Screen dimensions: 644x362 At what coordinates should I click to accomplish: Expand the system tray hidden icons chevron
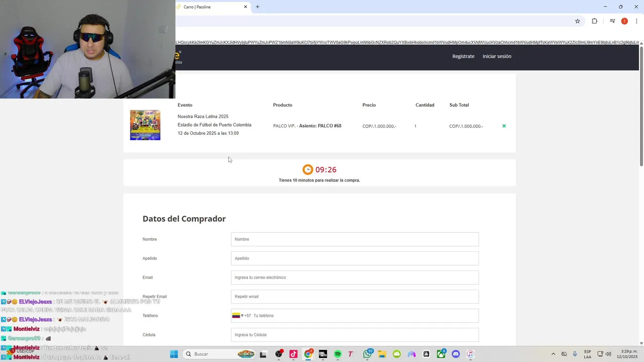pyautogui.click(x=553, y=354)
